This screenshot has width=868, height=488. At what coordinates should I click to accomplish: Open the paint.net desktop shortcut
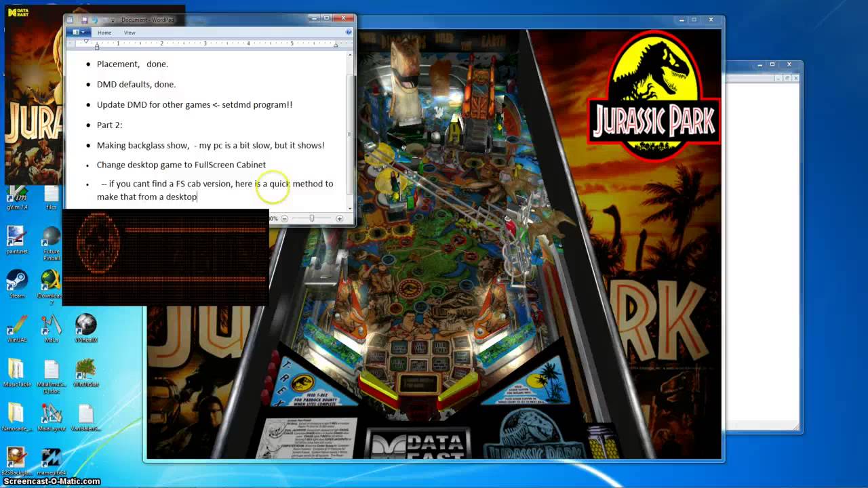click(x=17, y=239)
